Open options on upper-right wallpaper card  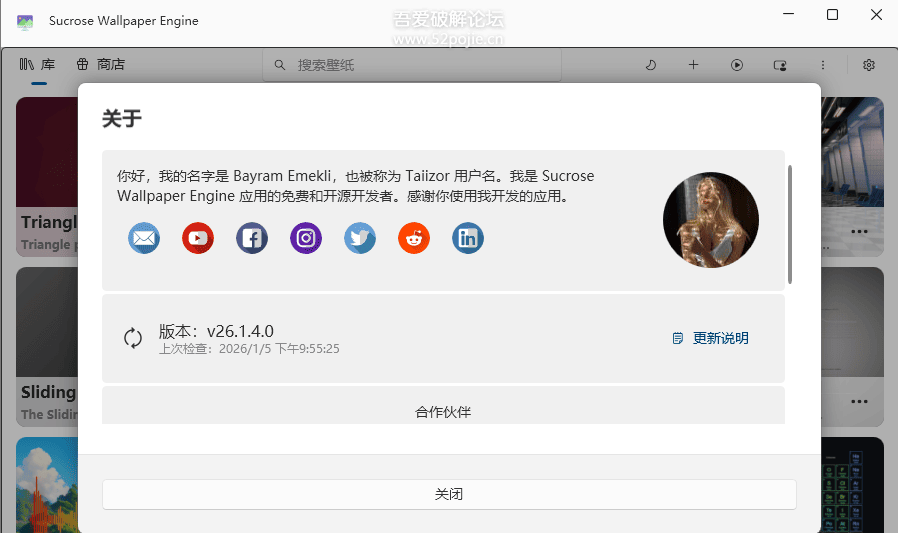(859, 232)
